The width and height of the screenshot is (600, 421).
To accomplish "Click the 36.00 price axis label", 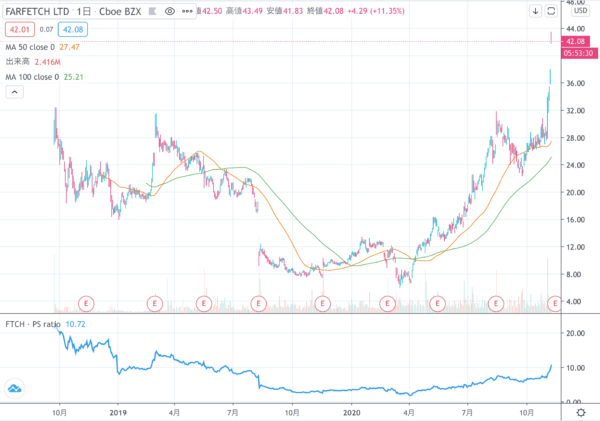I will [x=576, y=83].
